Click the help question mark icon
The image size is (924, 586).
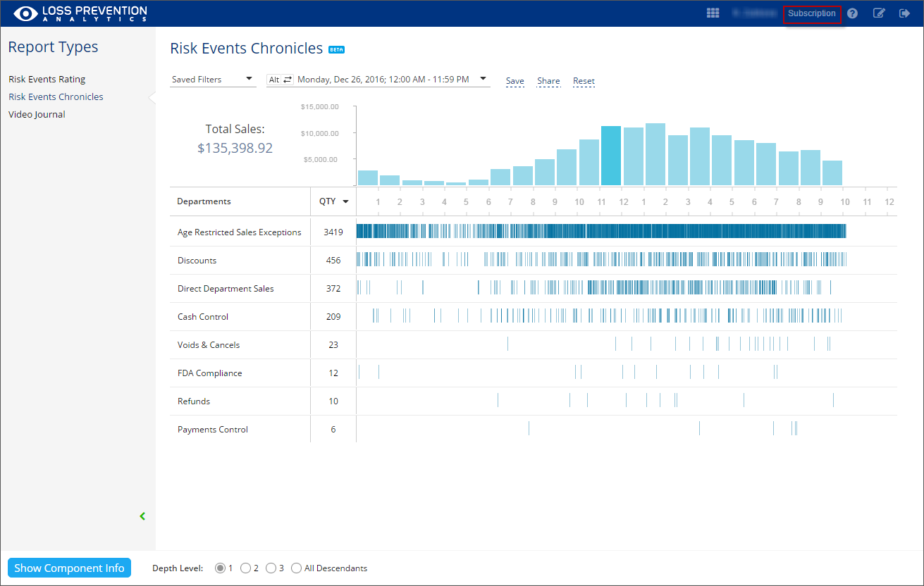coord(852,13)
